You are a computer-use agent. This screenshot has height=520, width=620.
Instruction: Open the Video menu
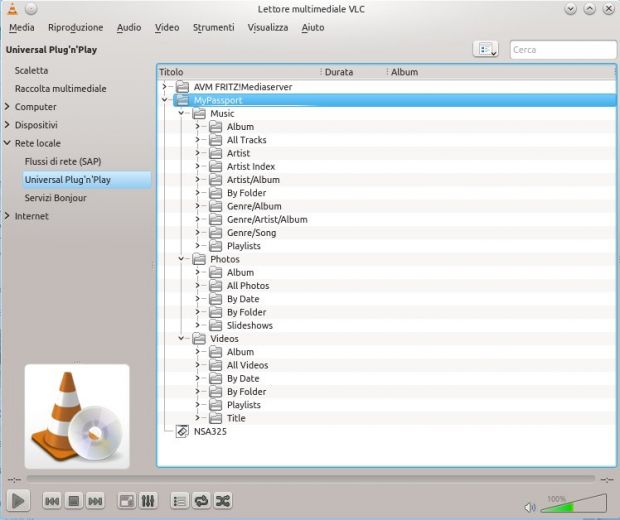point(167,27)
